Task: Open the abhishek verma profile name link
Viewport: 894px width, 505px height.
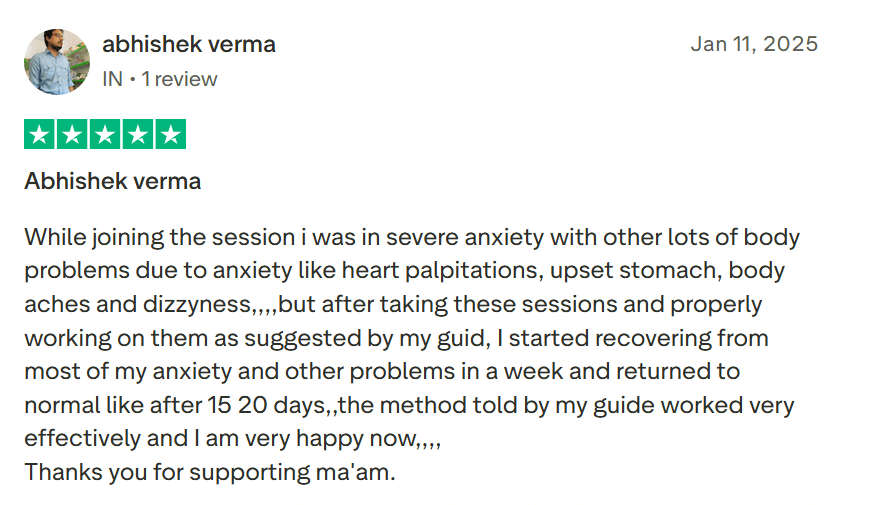Action: click(189, 44)
